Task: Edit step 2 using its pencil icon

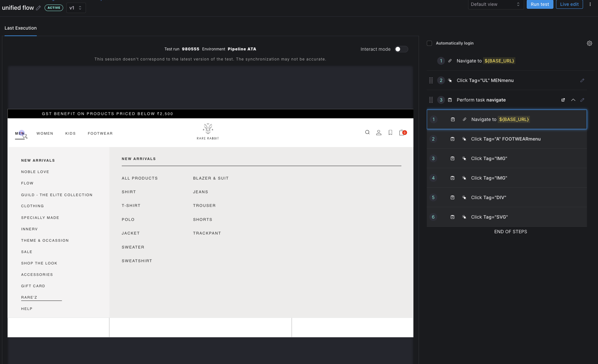Action: coord(582,80)
